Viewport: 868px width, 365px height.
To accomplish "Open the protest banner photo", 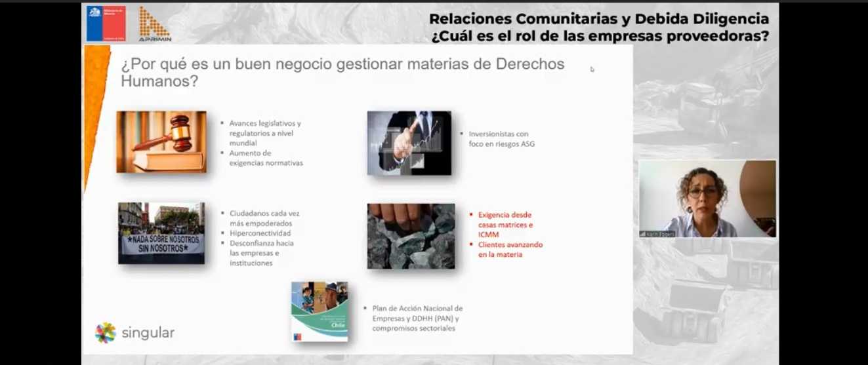I will pos(161,233).
